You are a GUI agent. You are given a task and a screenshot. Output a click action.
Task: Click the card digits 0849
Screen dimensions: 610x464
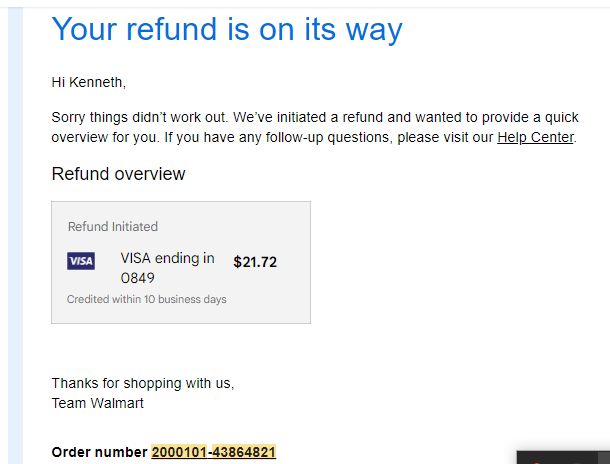137,278
